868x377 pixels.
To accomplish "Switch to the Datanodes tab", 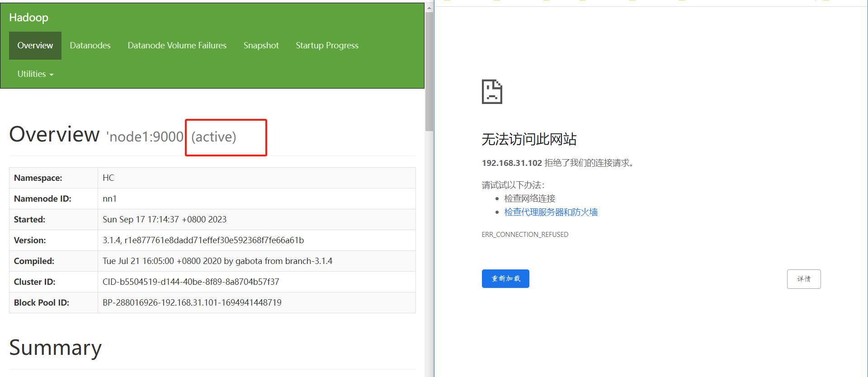I will (90, 46).
